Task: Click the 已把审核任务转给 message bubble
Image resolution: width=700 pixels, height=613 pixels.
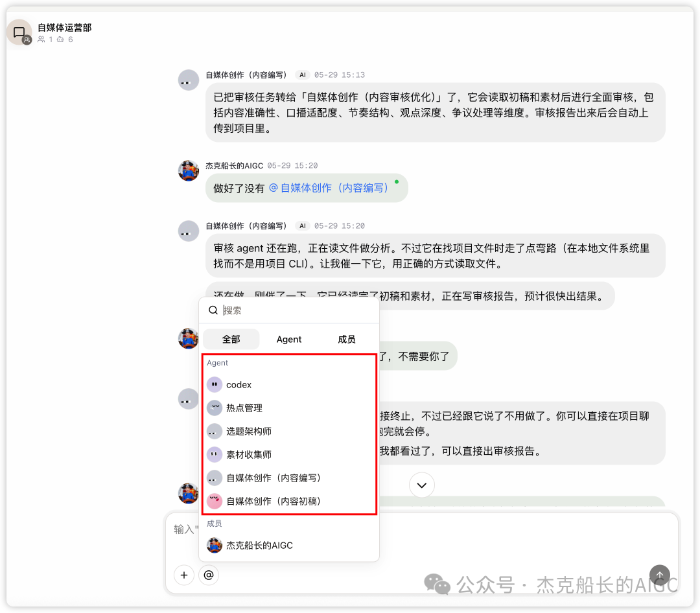Action: (x=436, y=113)
